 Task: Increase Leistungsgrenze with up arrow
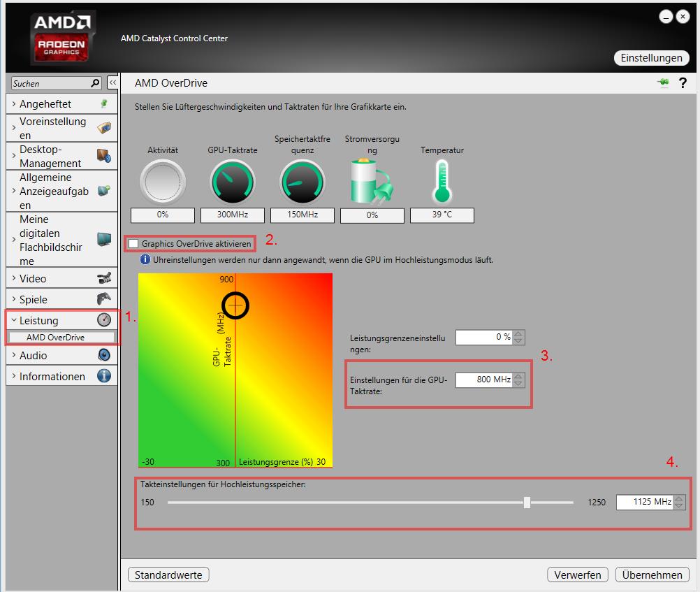click(x=518, y=334)
